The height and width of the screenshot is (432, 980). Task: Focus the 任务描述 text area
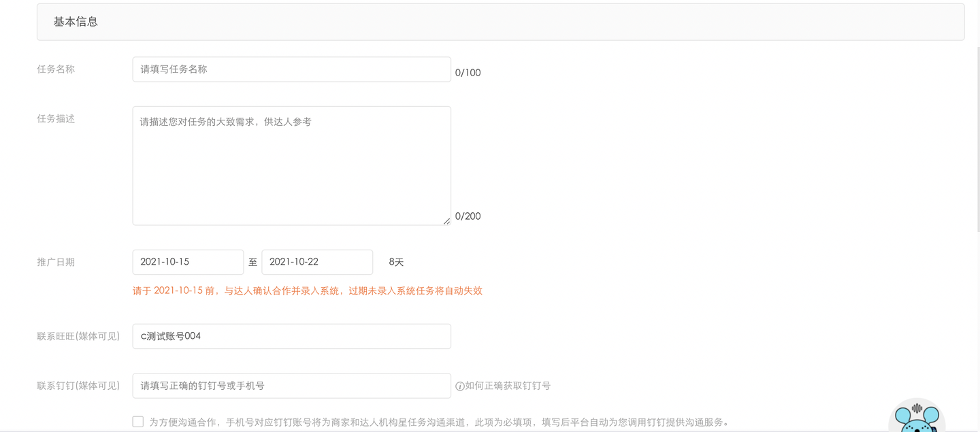[x=291, y=165]
